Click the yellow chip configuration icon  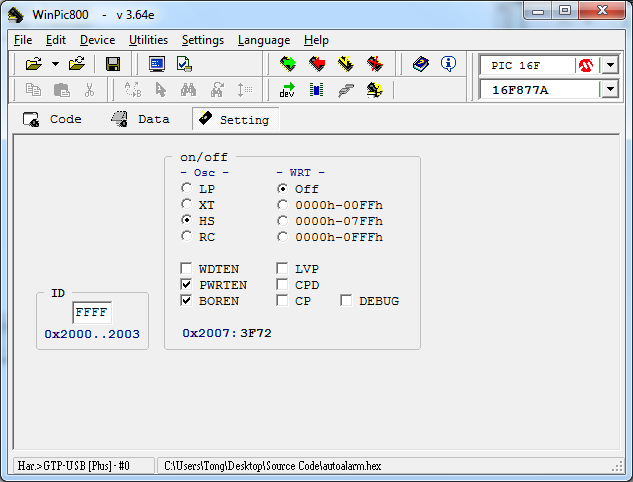(375, 90)
